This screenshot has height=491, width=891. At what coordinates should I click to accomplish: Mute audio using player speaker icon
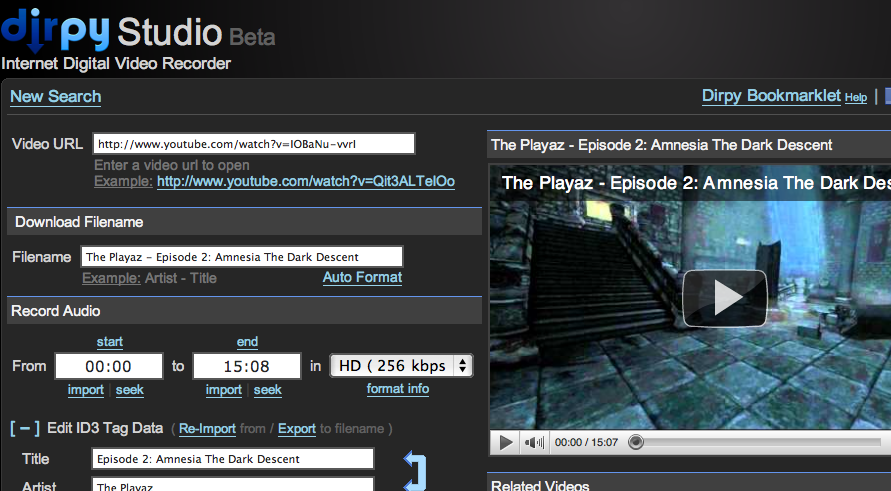point(534,442)
